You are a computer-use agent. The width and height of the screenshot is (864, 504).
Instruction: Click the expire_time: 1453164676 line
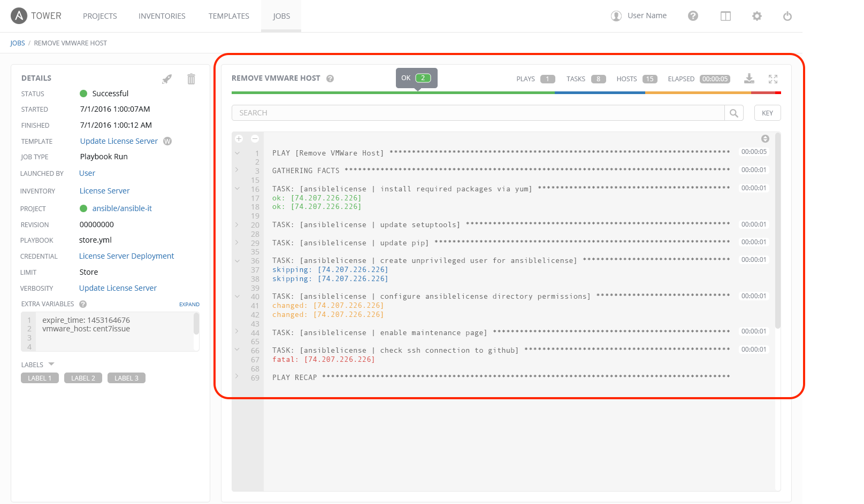[x=86, y=320]
